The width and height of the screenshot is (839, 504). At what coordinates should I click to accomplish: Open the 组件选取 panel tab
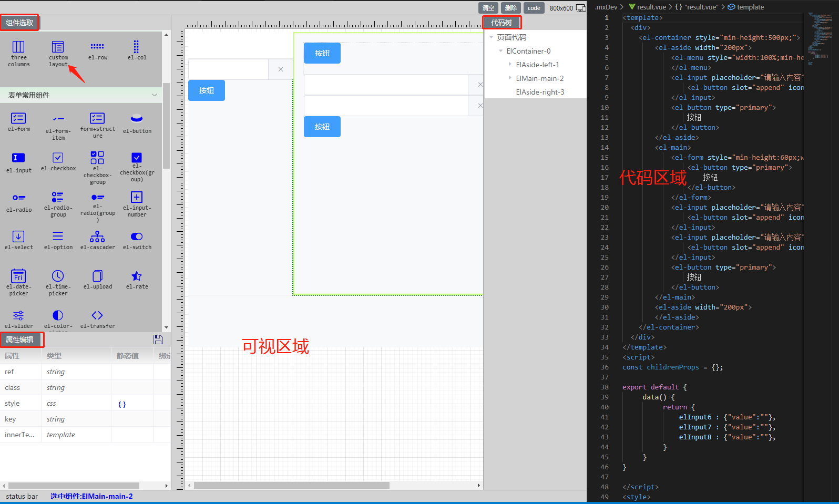tap(19, 23)
